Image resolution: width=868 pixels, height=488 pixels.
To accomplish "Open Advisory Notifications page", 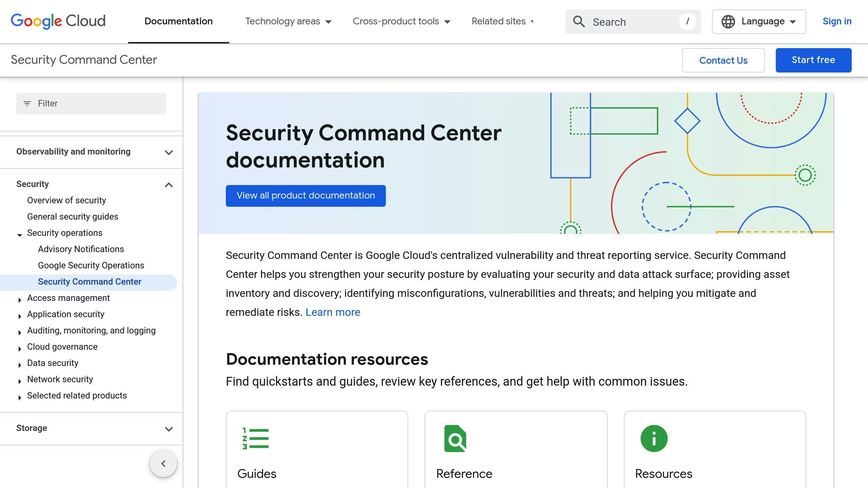I will [81, 249].
